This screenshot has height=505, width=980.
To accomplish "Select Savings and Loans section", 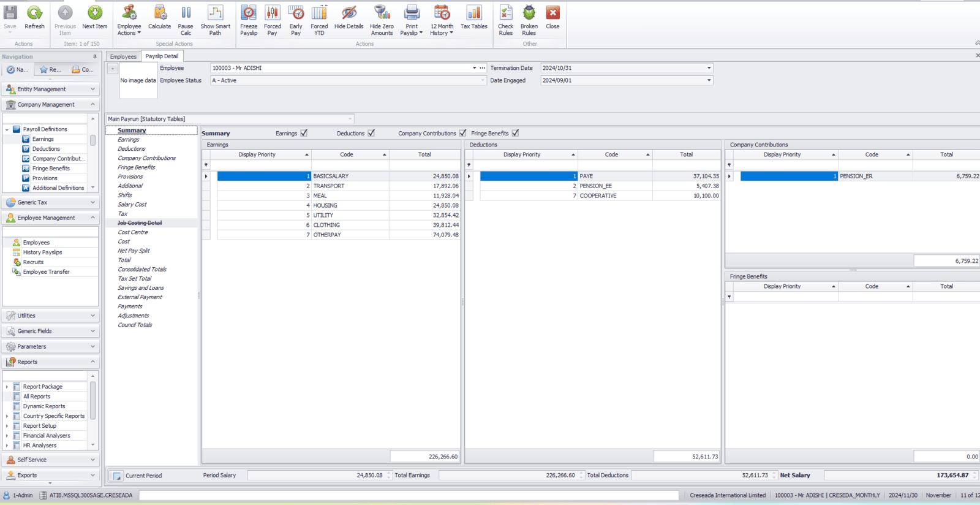I will click(140, 288).
